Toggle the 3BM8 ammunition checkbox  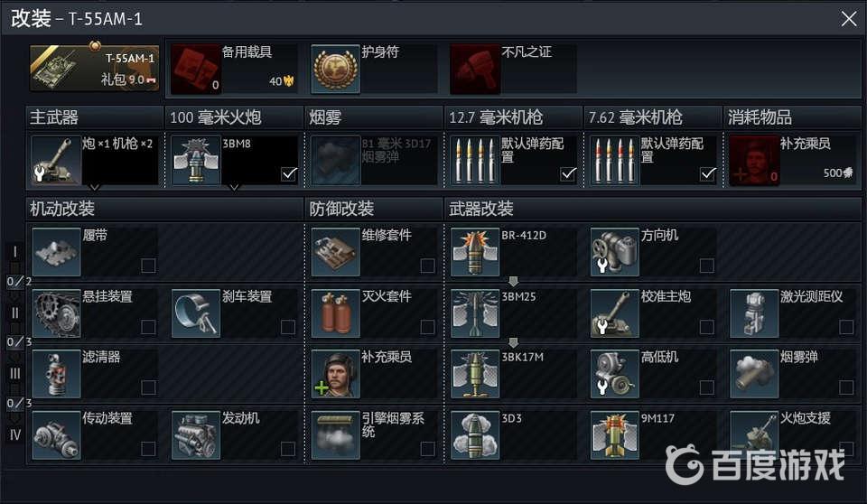coord(289,173)
